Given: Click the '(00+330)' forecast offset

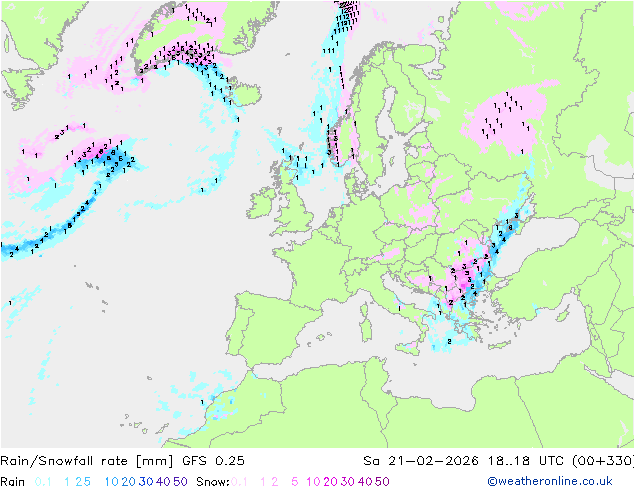Looking at the screenshot, I should click(603, 461).
